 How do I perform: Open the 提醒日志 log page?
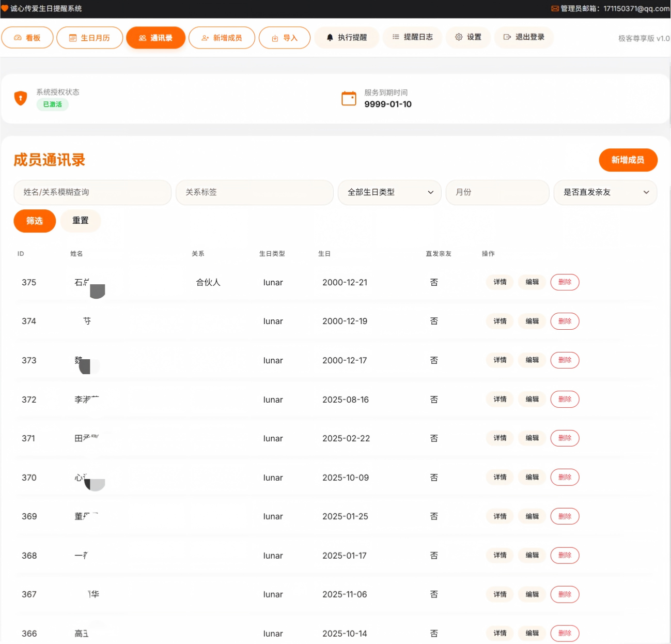(x=412, y=37)
